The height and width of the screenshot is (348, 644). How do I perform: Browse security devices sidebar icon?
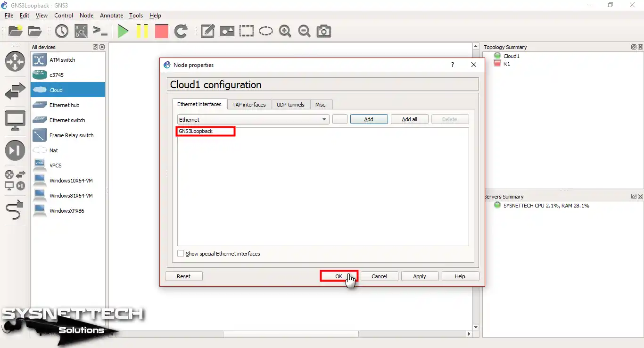click(15, 151)
